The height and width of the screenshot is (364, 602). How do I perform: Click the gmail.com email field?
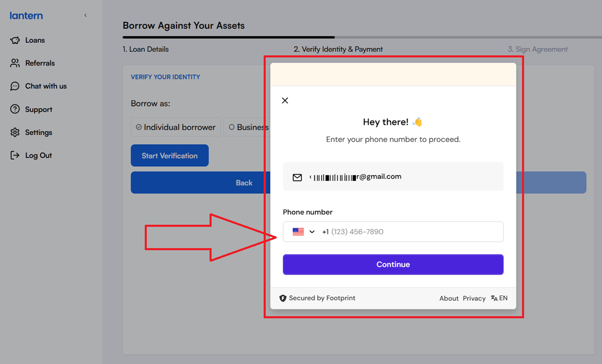coord(393,177)
